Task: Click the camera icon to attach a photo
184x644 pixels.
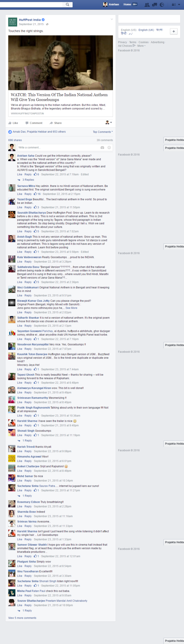Action: pyautogui.click(x=102, y=147)
